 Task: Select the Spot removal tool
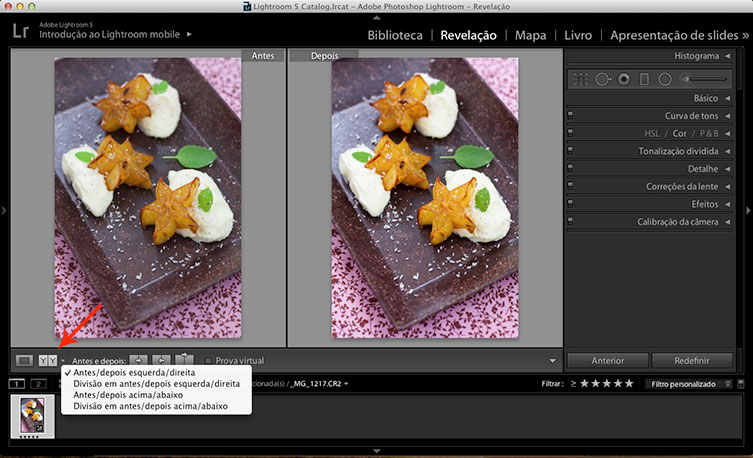[x=602, y=78]
